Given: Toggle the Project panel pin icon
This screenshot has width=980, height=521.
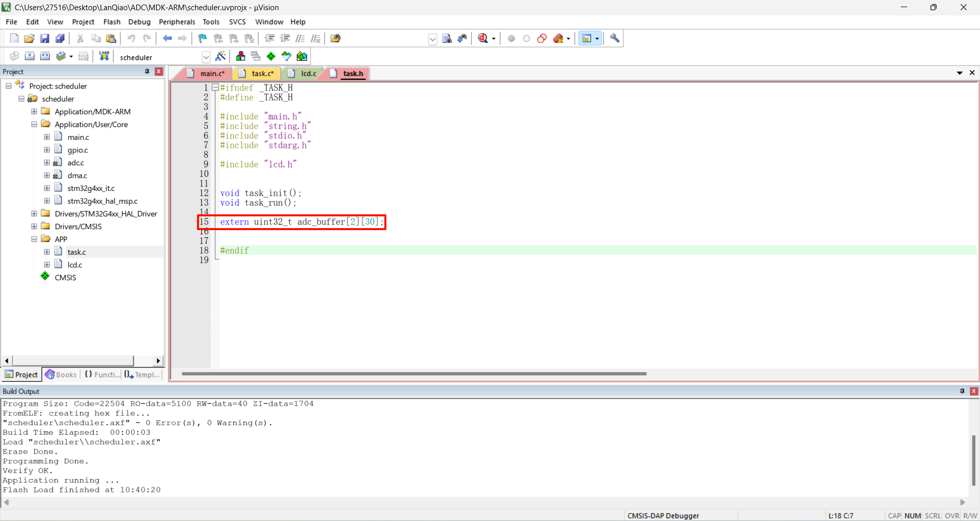Looking at the screenshot, I should click(147, 71).
